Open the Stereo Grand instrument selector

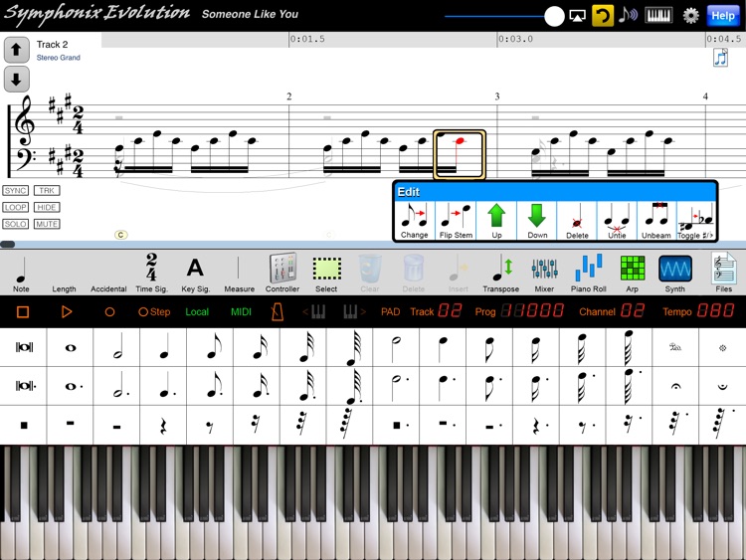(x=58, y=58)
